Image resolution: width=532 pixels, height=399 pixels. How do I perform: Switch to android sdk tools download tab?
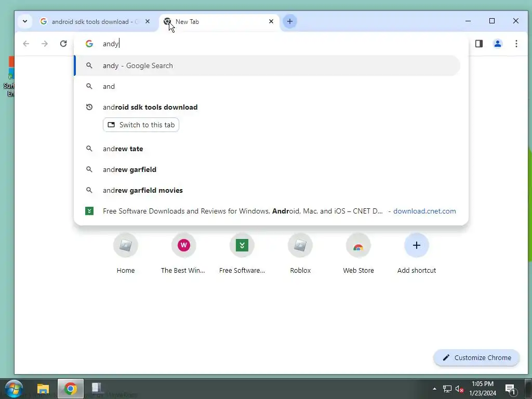click(x=91, y=22)
